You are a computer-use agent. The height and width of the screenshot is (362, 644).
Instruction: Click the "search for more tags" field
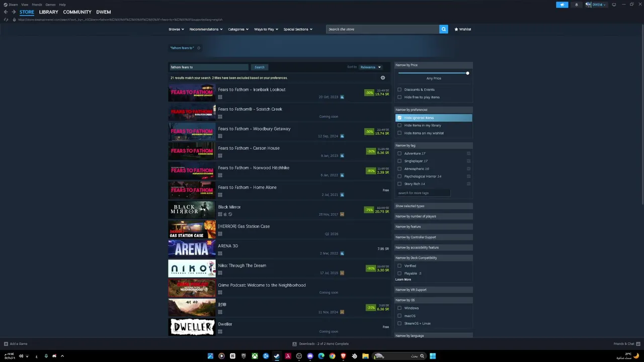pos(423,193)
